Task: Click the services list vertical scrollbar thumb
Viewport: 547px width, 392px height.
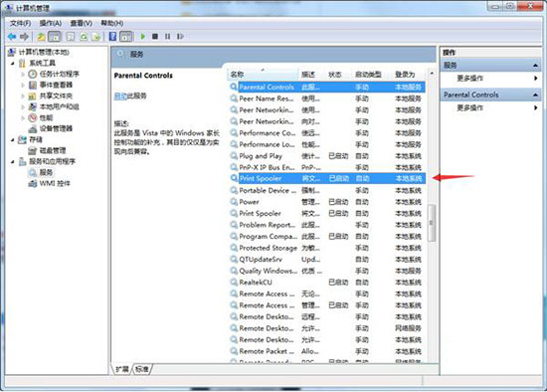Action: tap(432, 223)
